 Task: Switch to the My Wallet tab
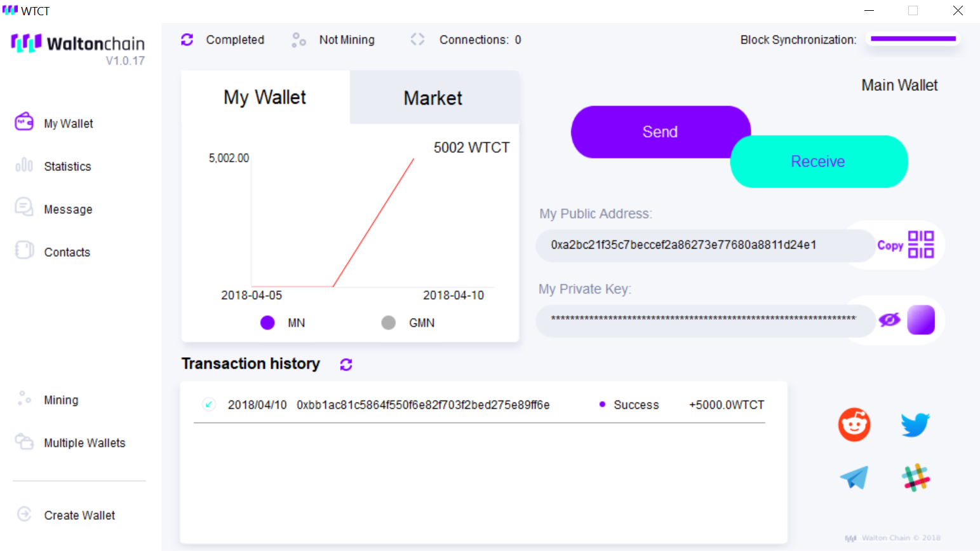pyautogui.click(x=265, y=97)
